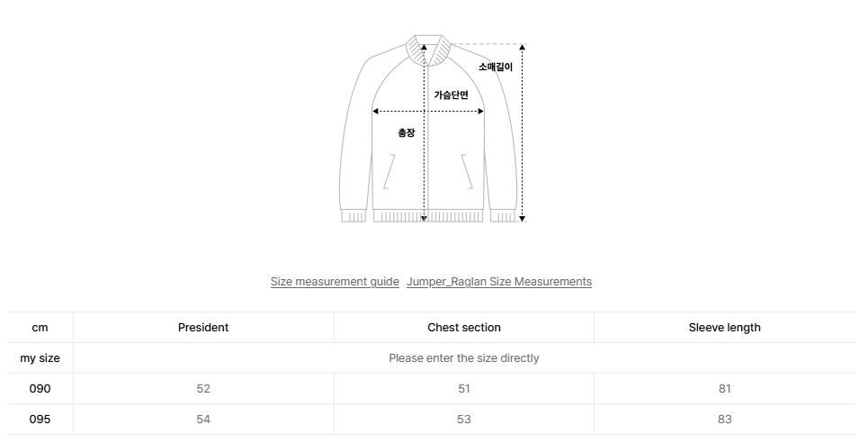Image resolution: width=868 pixels, height=443 pixels.
Task: Click the value 52 in the 090 row
Action: [x=203, y=389]
